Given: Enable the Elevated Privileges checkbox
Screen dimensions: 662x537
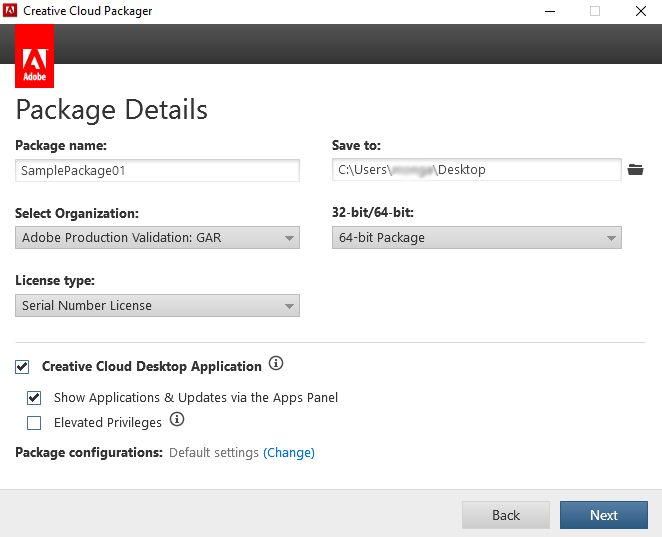Looking at the screenshot, I should (x=34, y=423).
